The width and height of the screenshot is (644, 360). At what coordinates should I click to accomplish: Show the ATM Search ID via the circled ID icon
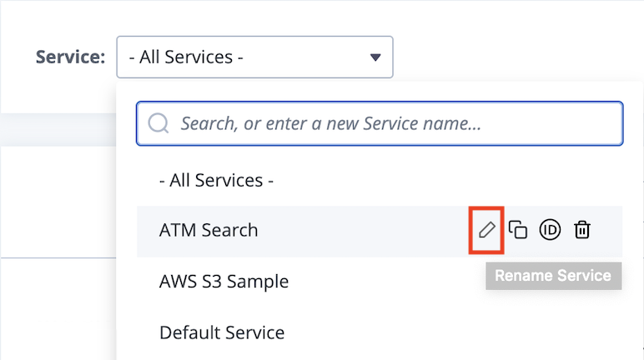550,230
